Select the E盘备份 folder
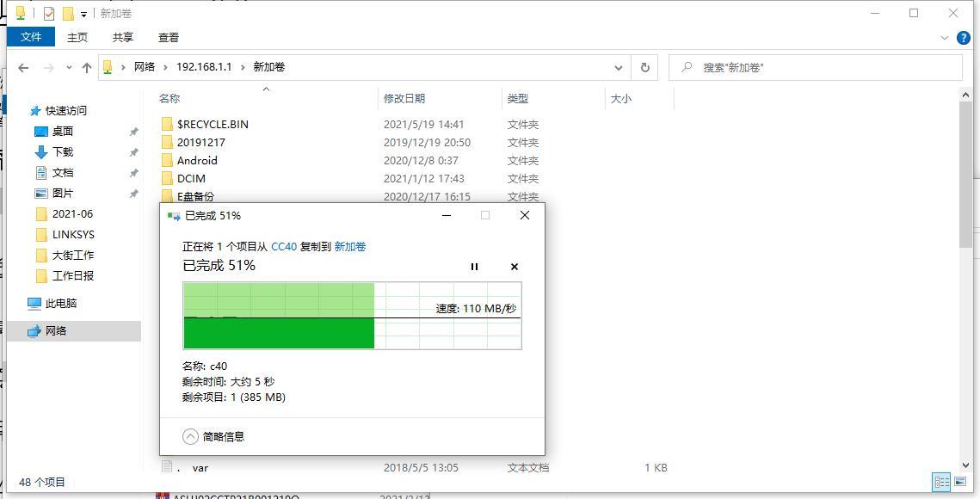 pyautogui.click(x=195, y=196)
